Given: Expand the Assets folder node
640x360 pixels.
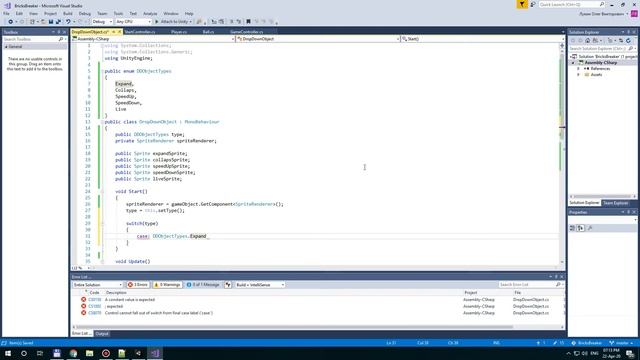Looking at the screenshot, I should (x=578, y=75).
